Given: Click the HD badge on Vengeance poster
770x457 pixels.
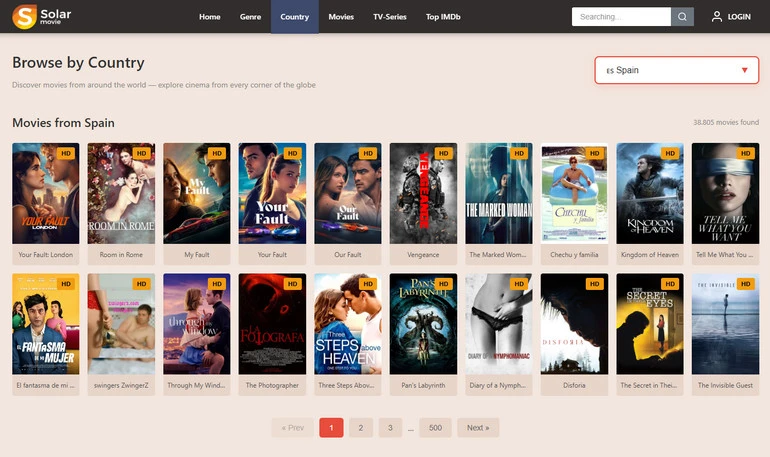Looking at the screenshot, I should point(443,153).
